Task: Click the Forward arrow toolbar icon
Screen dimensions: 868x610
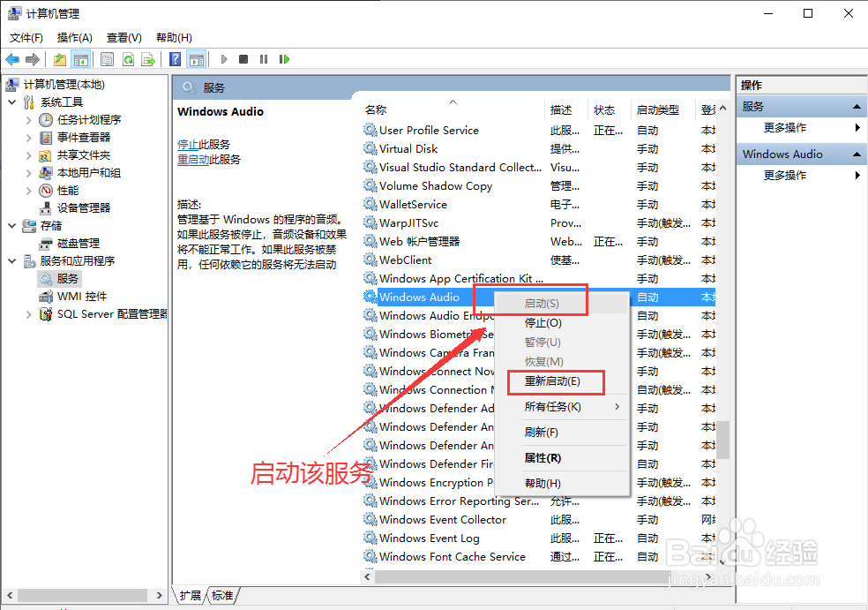Action: coord(33,59)
